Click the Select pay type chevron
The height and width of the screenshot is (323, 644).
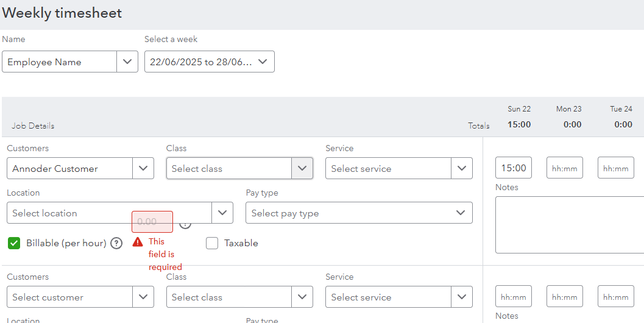[x=461, y=213]
